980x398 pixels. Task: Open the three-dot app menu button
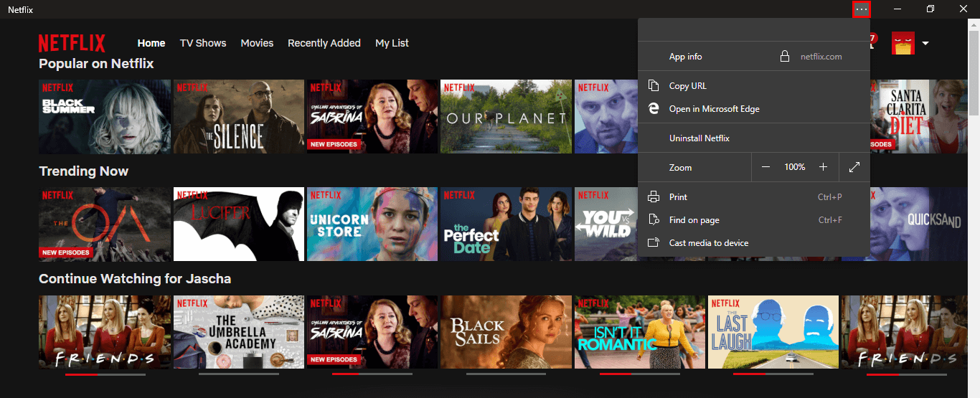point(862,9)
